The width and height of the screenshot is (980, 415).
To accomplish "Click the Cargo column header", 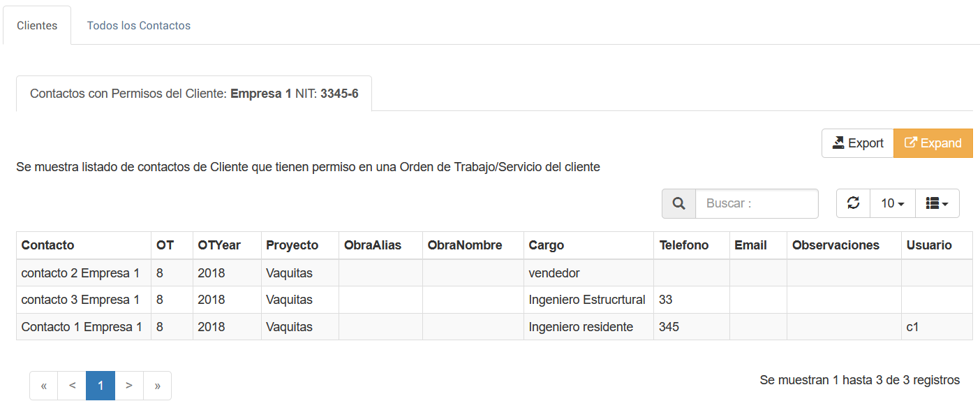I will 546,245.
